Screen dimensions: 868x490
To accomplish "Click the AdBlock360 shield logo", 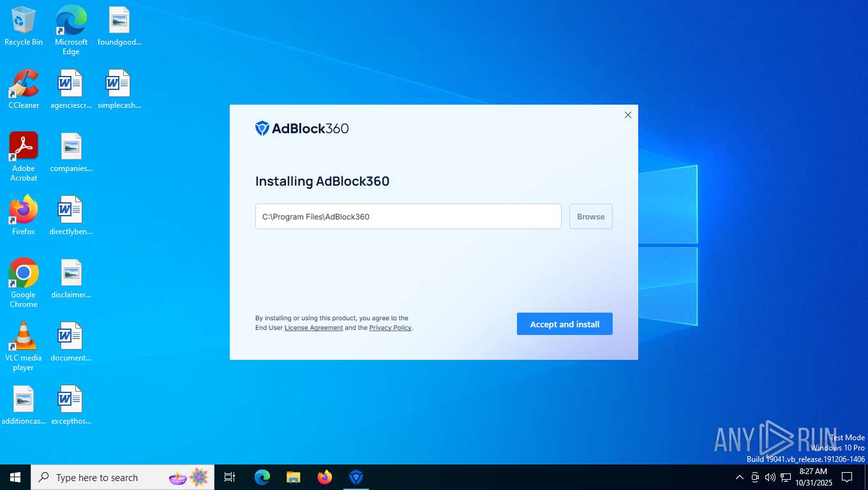I will click(262, 128).
